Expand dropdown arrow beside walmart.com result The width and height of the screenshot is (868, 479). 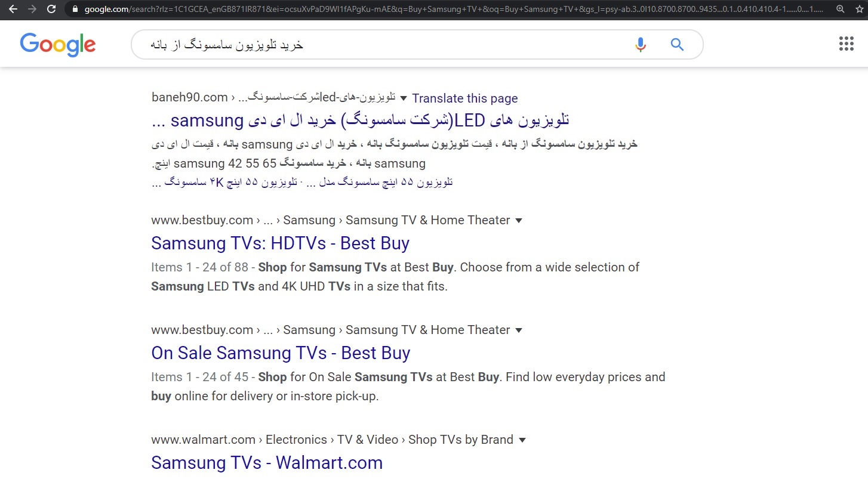(522, 440)
